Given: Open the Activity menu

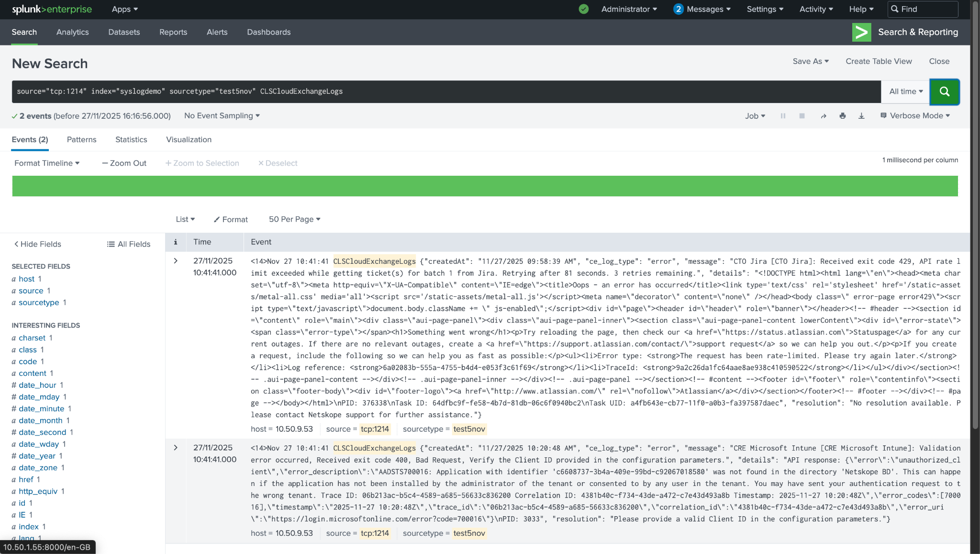Looking at the screenshot, I should [x=816, y=9].
